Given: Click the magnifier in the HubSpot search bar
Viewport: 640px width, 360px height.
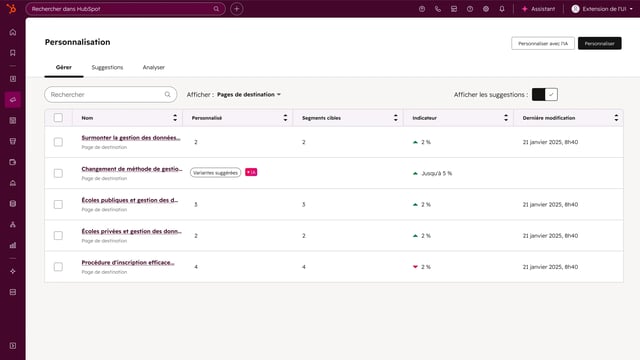Looking at the screenshot, I should [x=216, y=9].
